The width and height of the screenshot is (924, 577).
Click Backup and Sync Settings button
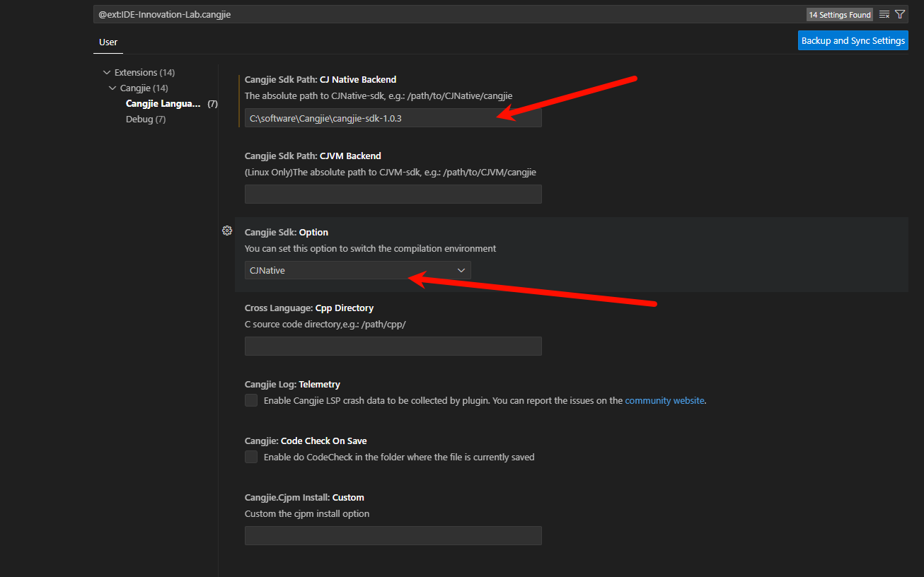point(853,40)
